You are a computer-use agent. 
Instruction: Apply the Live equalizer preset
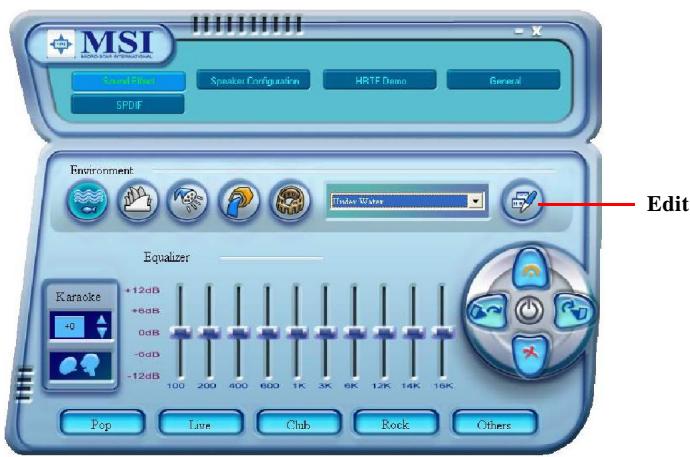coord(201,424)
